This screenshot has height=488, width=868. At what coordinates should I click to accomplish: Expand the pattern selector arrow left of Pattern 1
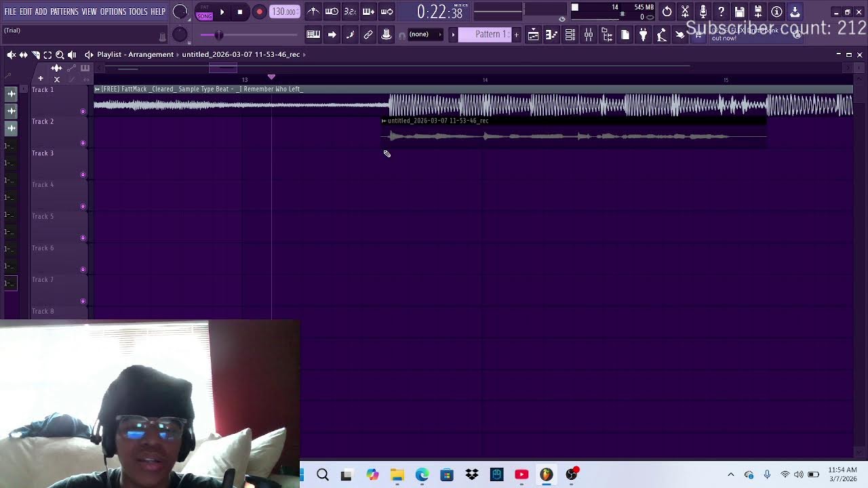pos(453,35)
